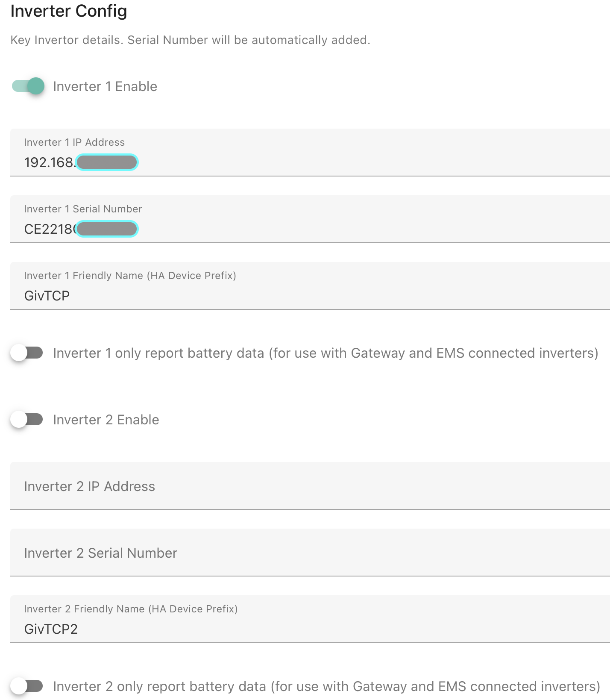Select the GivTCP2 text value
Viewport: 610px width, 700px height.
point(51,629)
